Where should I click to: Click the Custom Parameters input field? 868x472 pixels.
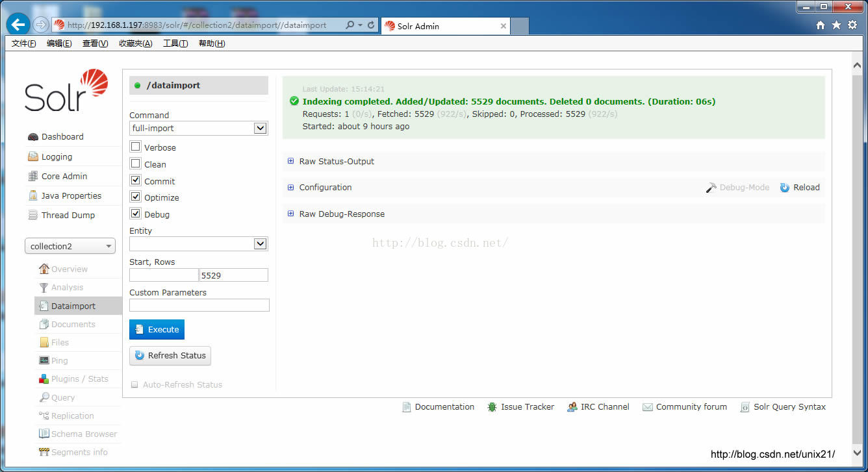pos(199,305)
